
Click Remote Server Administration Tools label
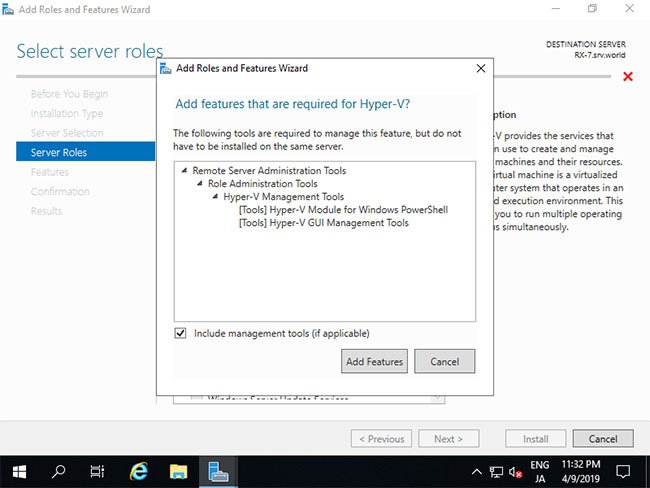[269, 170]
